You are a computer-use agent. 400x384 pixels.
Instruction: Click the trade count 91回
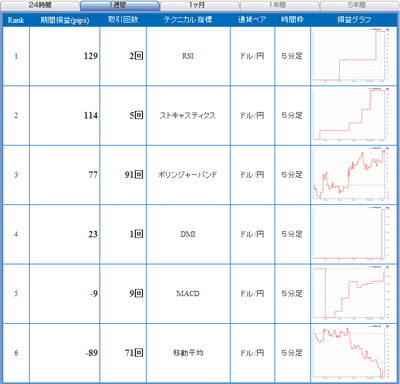click(134, 175)
